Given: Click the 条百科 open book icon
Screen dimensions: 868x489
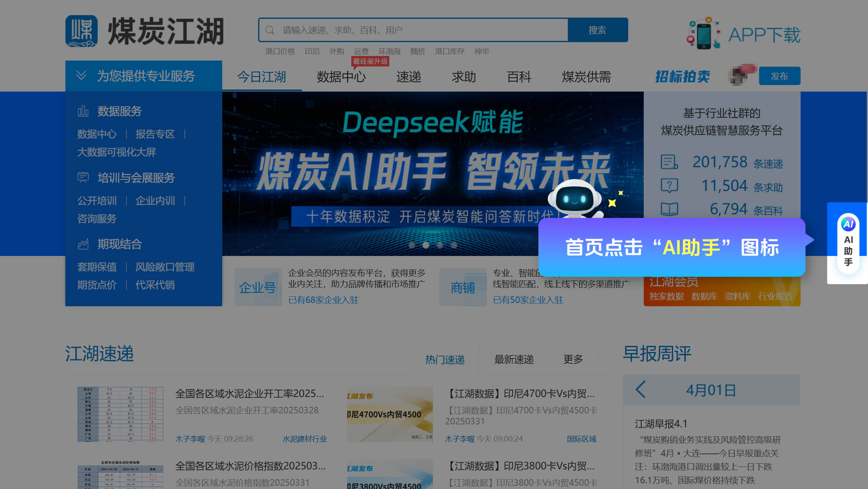Looking at the screenshot, I should 669,209.
